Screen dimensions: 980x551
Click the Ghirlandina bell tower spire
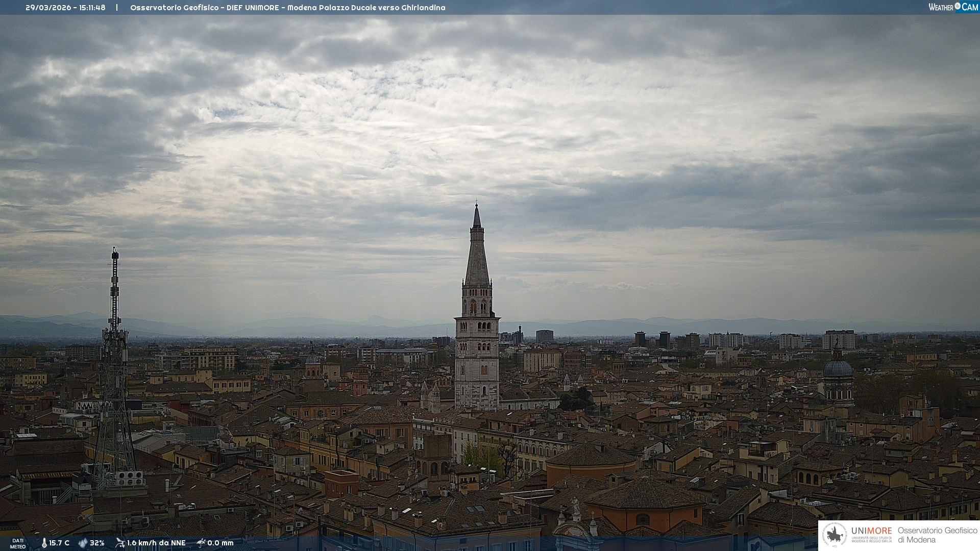pyautogui.click(x=477, y=255)
